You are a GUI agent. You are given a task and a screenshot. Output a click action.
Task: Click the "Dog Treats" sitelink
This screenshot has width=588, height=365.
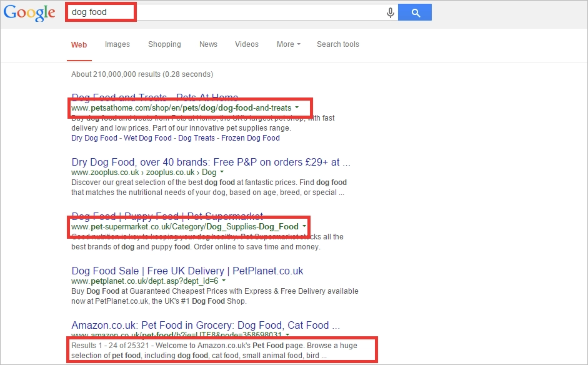(x=196, y=137)
